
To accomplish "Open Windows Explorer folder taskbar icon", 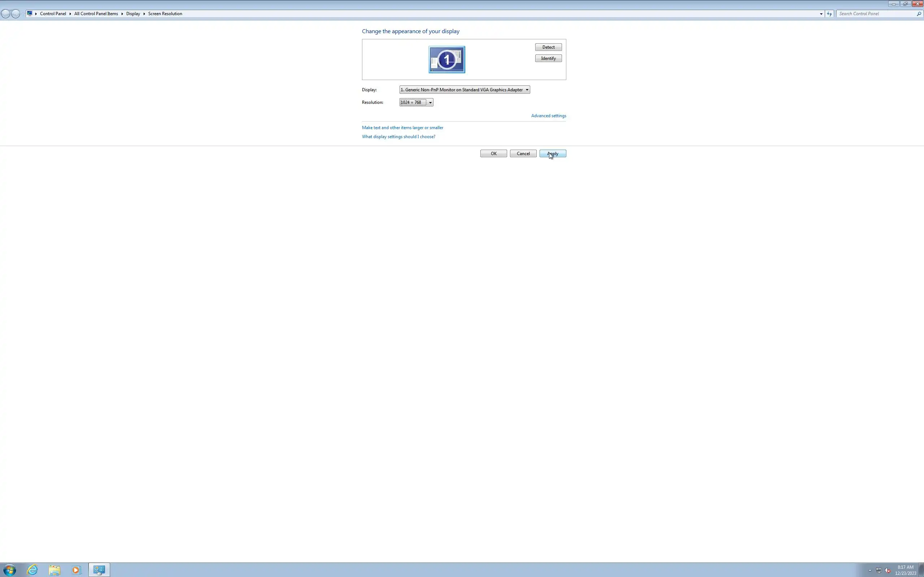I will coord(55,570).
